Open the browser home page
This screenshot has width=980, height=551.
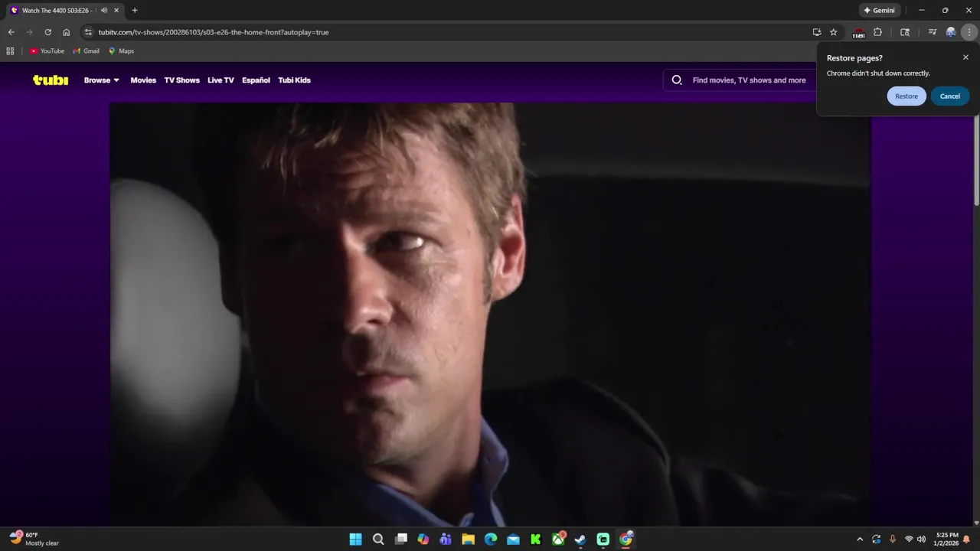click(66, 32)
